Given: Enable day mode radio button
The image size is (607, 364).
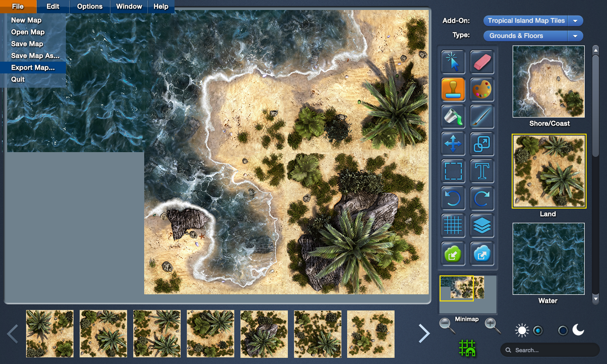Looking at the screenshot, I should [538, 330].
